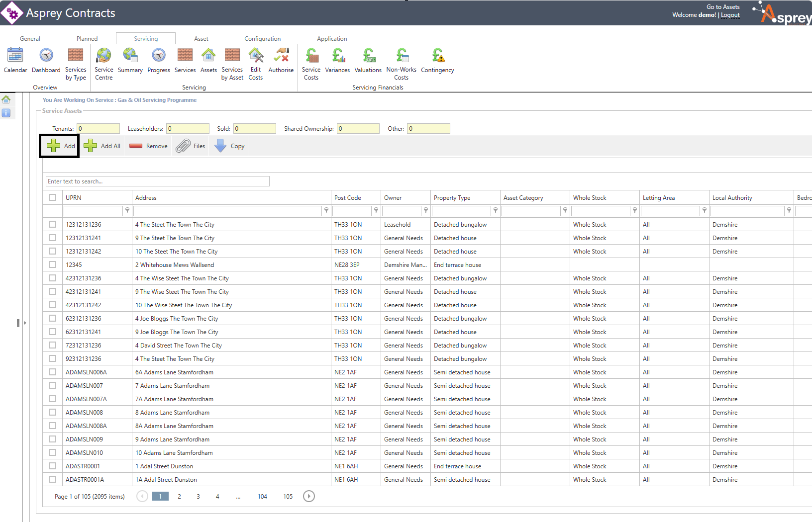
Task: Copy assets with the down-arrow icon
Action: [x=229, y=146]
